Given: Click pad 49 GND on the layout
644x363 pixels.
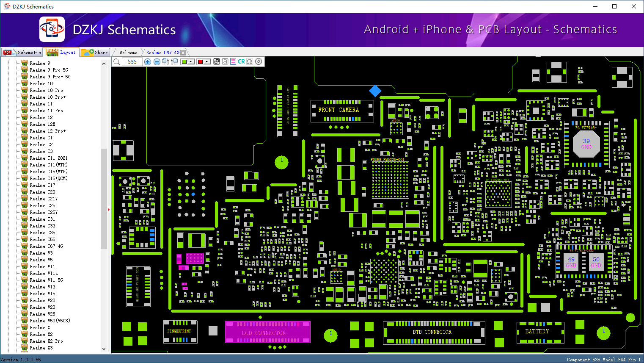Looking at the screenshot, I should tap(571, 262).
